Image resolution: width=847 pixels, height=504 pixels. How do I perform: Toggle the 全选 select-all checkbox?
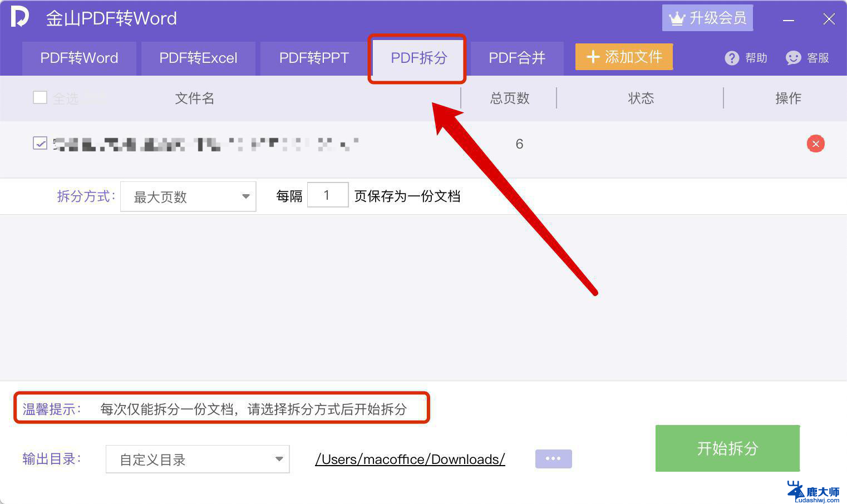click(40, 98)
